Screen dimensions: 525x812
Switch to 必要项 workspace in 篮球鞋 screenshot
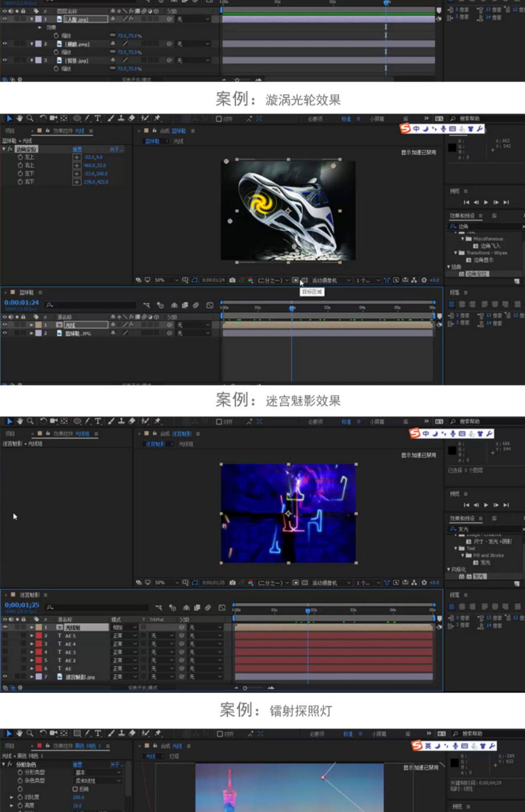(315, 119)
